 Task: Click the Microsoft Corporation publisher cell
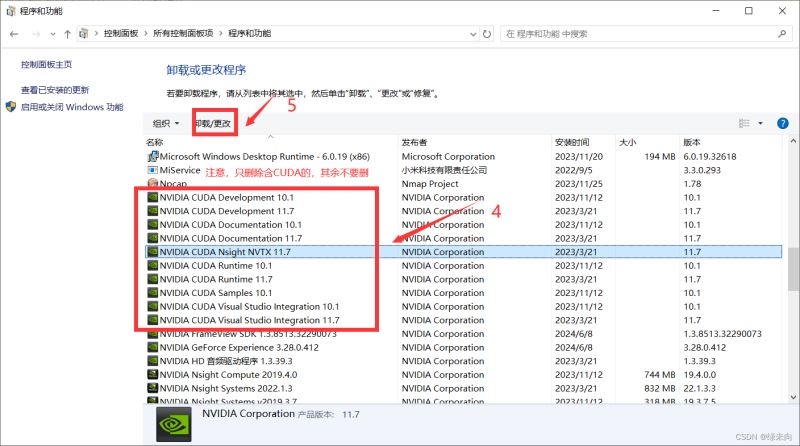448,157
